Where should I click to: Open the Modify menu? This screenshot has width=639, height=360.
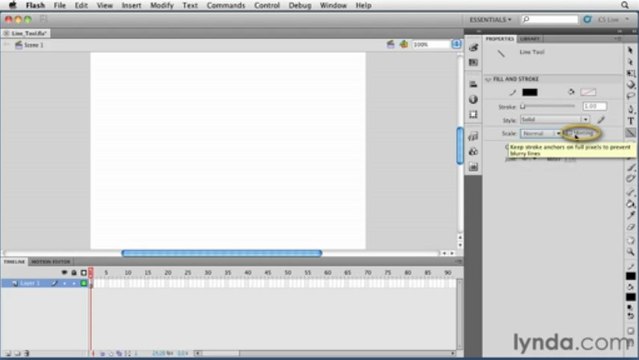point(161,5)
